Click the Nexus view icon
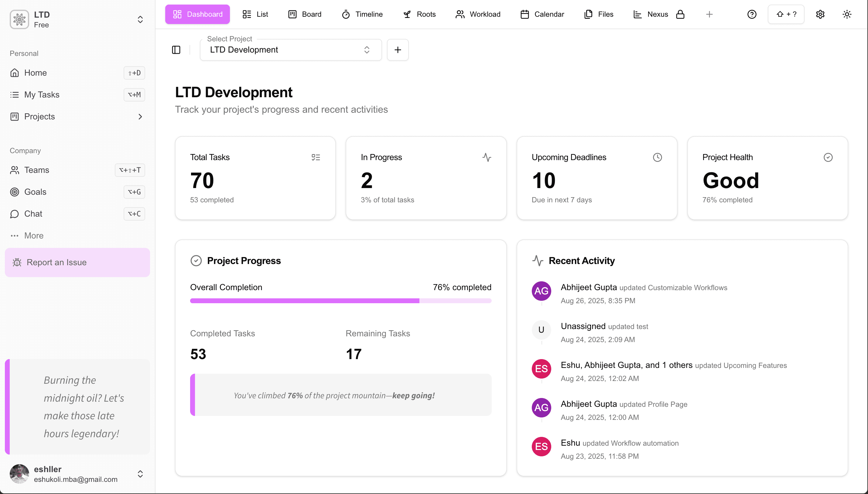Viewport: 868px width, 494px height. click(x=637, y=14)
